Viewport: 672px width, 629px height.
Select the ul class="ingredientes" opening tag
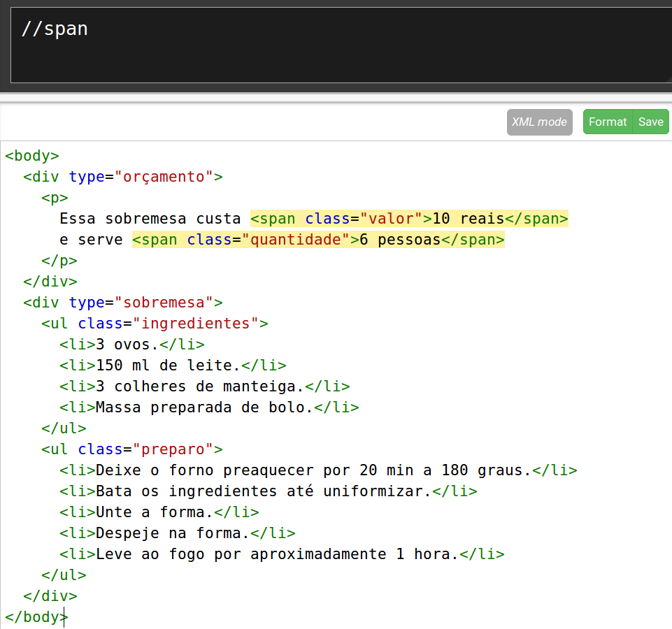coord(155,324)
